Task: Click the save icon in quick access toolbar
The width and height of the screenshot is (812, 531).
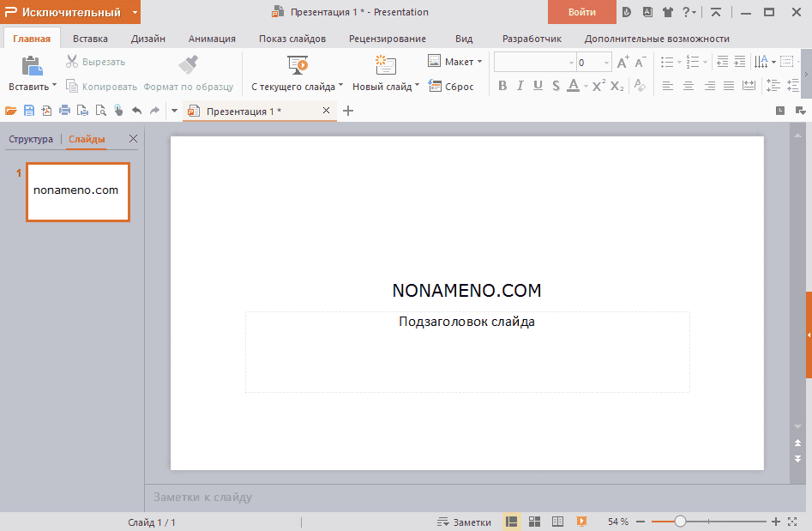Action: [29, 111]
